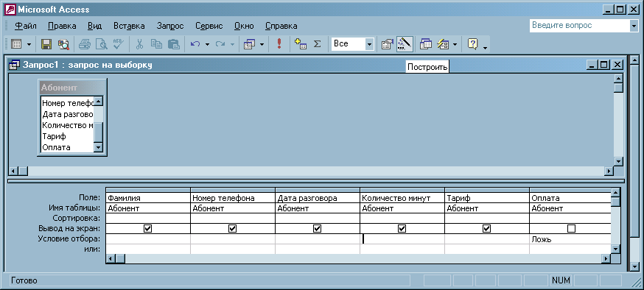Image resolution: width=644 pixels, height=290 pixels.
Task: Click the 'Фамилия' field cell in the grid
Action: pyautogui.click(x=148, y=198)
